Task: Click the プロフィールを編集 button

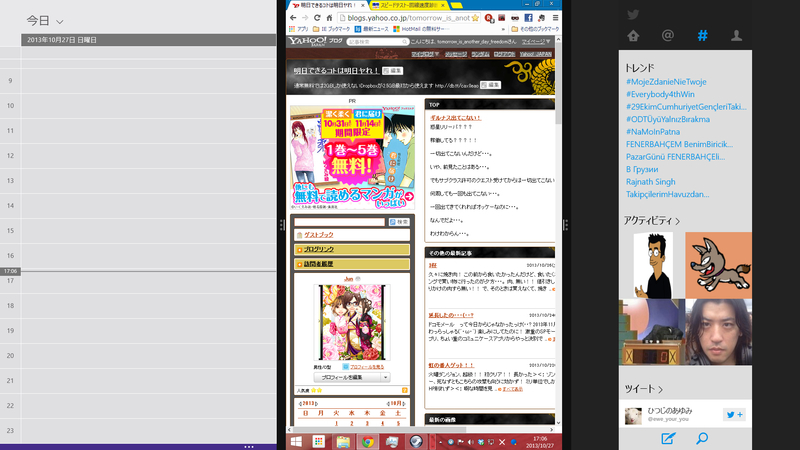Action: coord(347,378)
